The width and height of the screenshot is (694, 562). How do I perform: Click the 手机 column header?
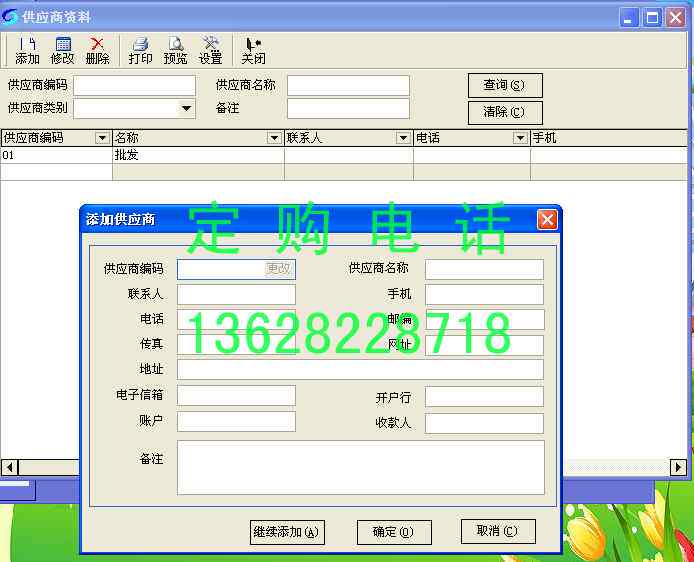click(609, 138)
